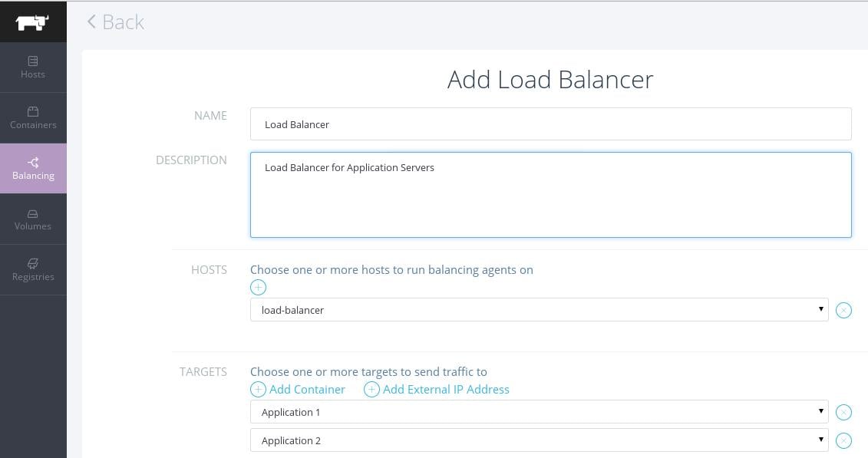868x458 pixels.
Task: Open the Containers sidebar icon
Action: pos(33,112)
